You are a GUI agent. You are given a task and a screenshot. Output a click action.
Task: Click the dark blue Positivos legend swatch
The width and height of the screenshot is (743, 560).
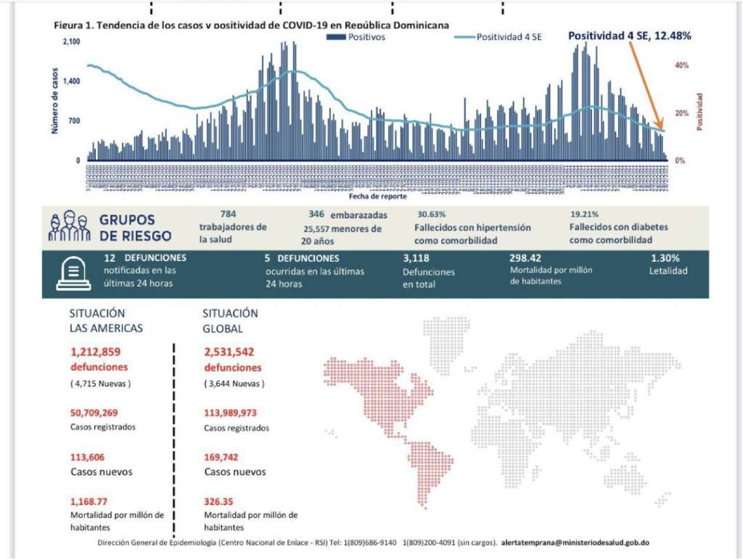pos(337,37)
